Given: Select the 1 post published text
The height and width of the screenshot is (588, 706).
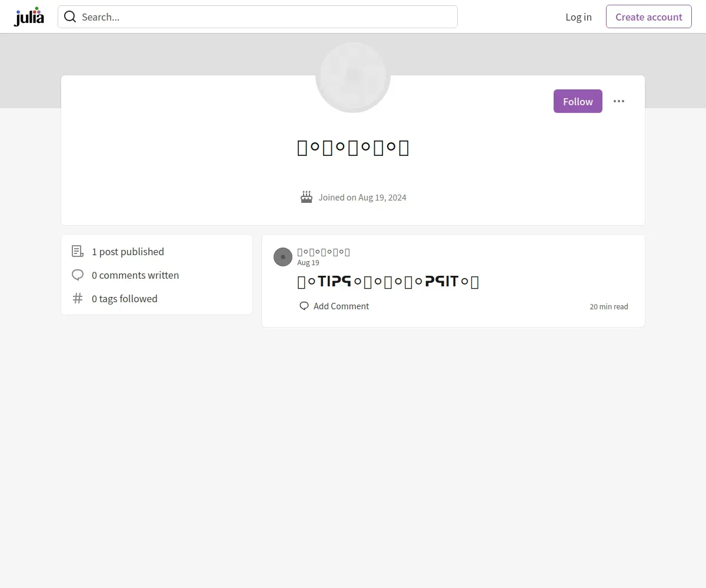Looking at the screenshot, I should coord(128,252).
